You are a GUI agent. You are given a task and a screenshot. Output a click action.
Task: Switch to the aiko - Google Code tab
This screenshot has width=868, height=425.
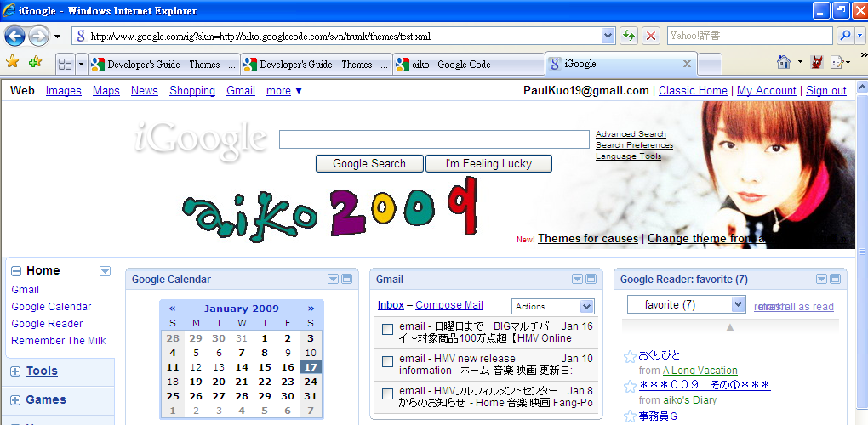[x=469, y=65]
